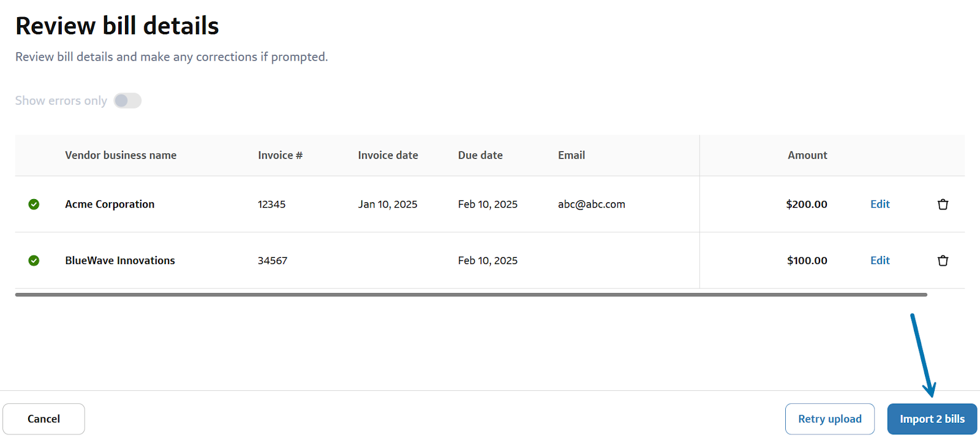This screenshot has height=443, width=980.
Task: Delete the Acme Corporation bill via trash icon
Action: pos(943,204)
